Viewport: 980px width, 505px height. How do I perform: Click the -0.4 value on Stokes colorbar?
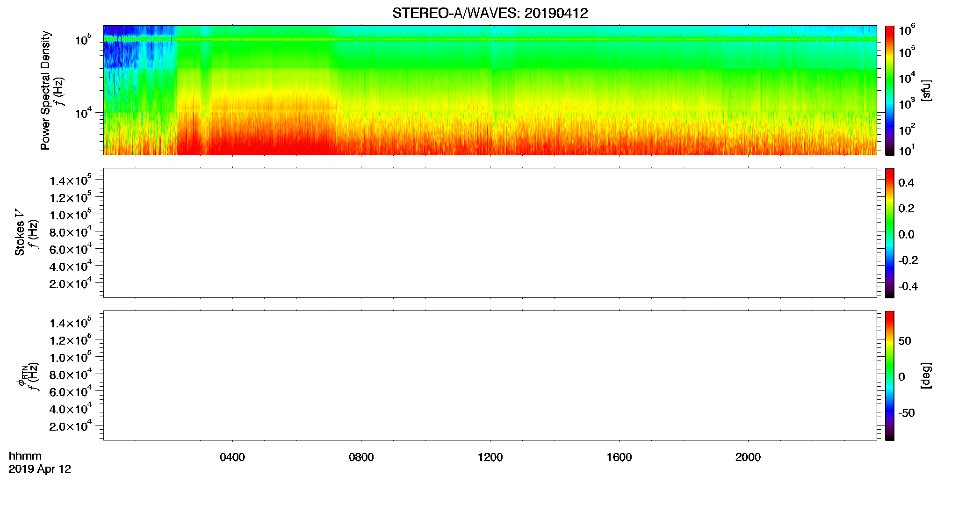(x=908, y=286)
